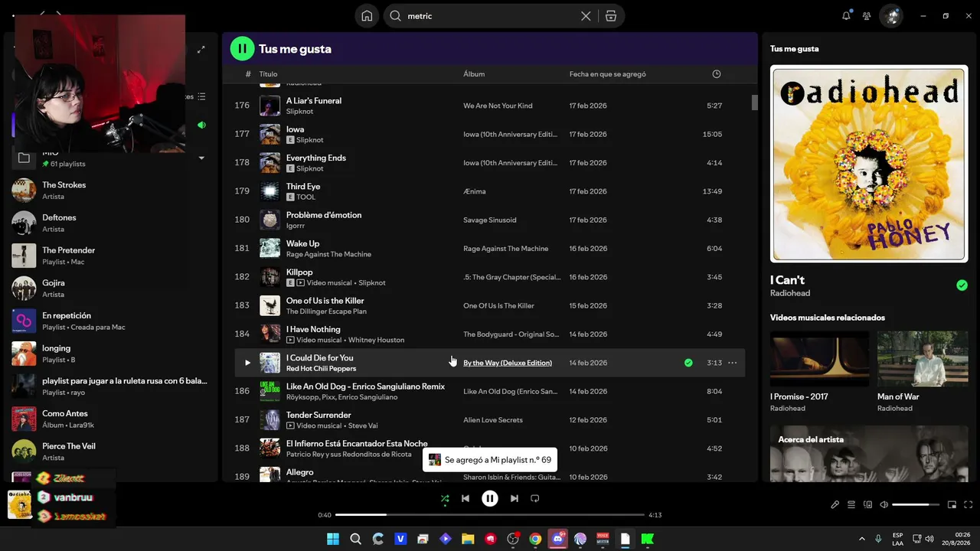Toggle the liked checkmark on 'I Could Die for You'
The width and height of the screenshot is (980, 551).
(x=688, y=363)
